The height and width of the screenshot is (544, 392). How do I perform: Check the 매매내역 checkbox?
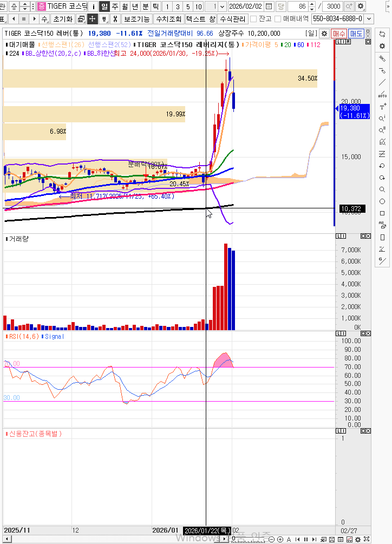278,19
